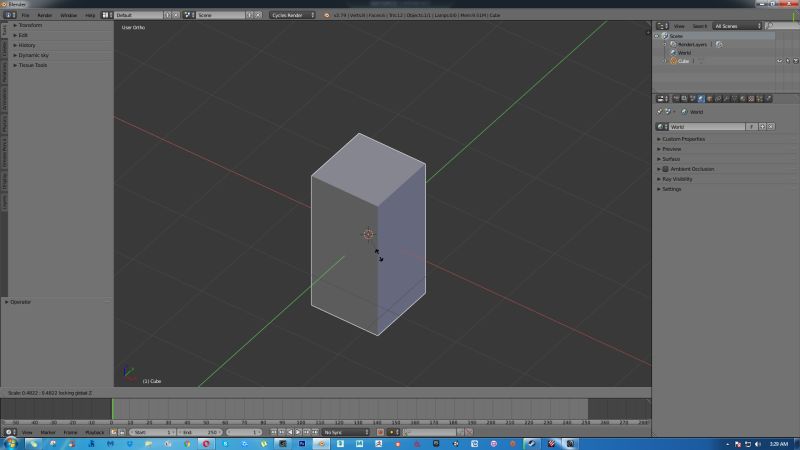This screenshot has width=800, height=450.
Task: Toggle Cube selectability arrow in outliner
Action: click(x=787, y=61)
